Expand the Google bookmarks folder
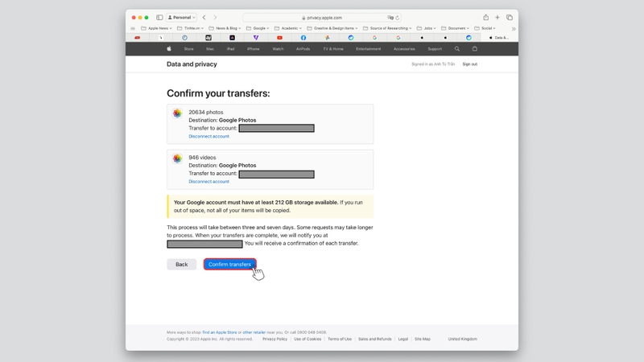Image resolution: width=644 pixels, height=362 pixels. 258,28
